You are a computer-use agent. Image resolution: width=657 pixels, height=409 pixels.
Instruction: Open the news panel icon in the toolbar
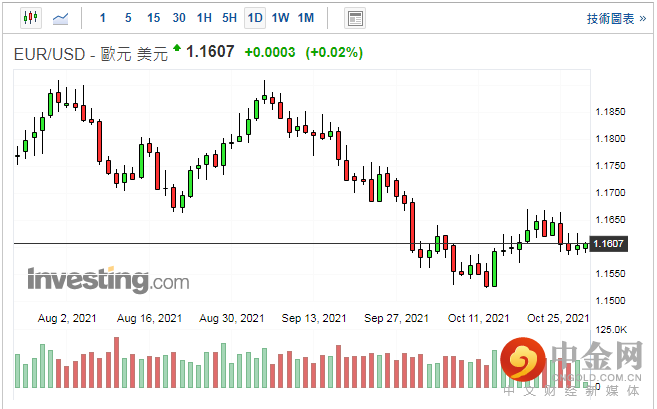[355, 18]
